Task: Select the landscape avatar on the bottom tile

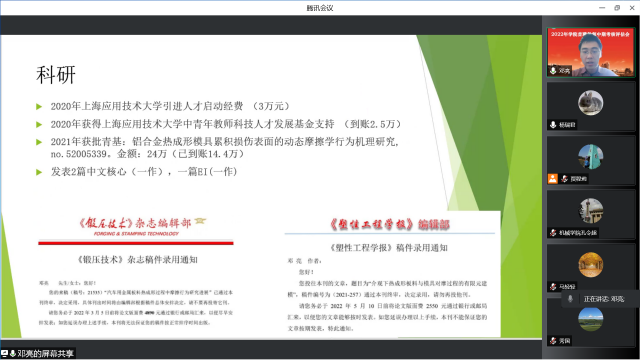Action: [591, 319]
